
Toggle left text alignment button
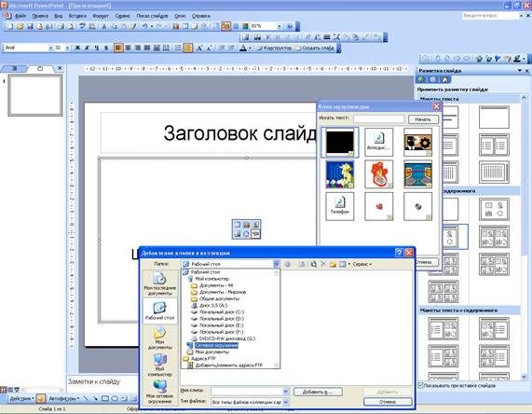[x=118, y=48]
